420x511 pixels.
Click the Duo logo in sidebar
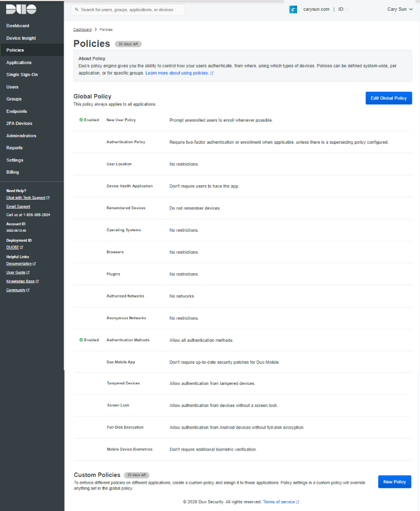point(21,9)
